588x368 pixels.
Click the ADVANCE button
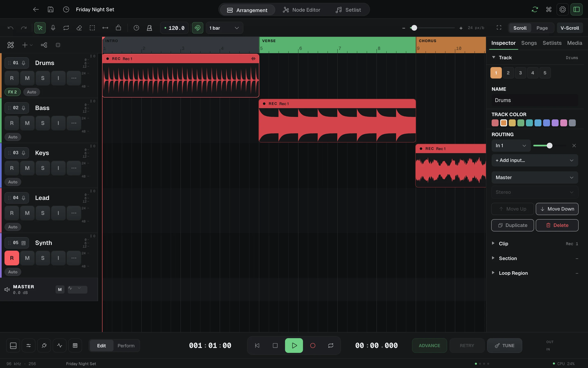[x=429, y=346]
